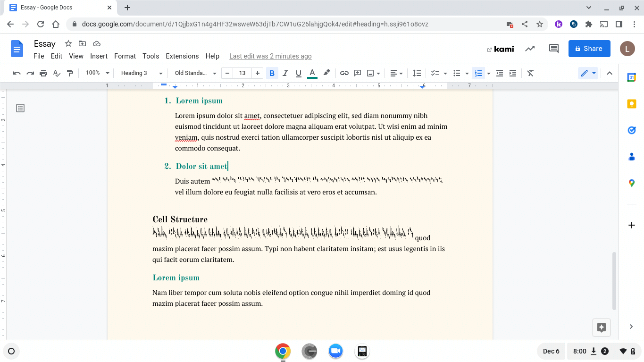
Task: Click the Undo arrow icon
Action: [x=17, y=73]
